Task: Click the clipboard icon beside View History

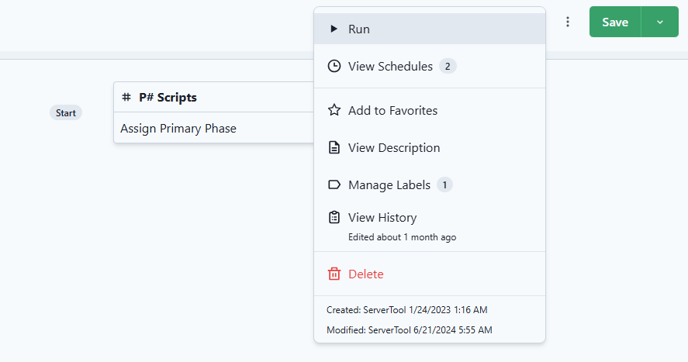Action: coord(334,217)
